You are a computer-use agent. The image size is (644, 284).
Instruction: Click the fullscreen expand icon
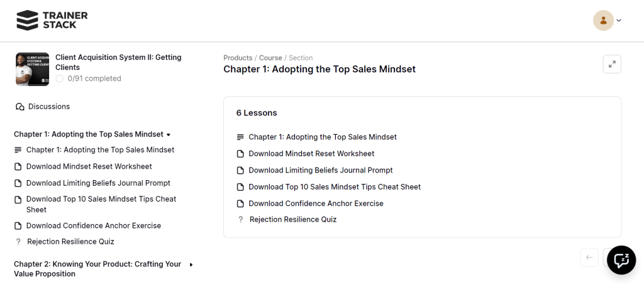612,64
